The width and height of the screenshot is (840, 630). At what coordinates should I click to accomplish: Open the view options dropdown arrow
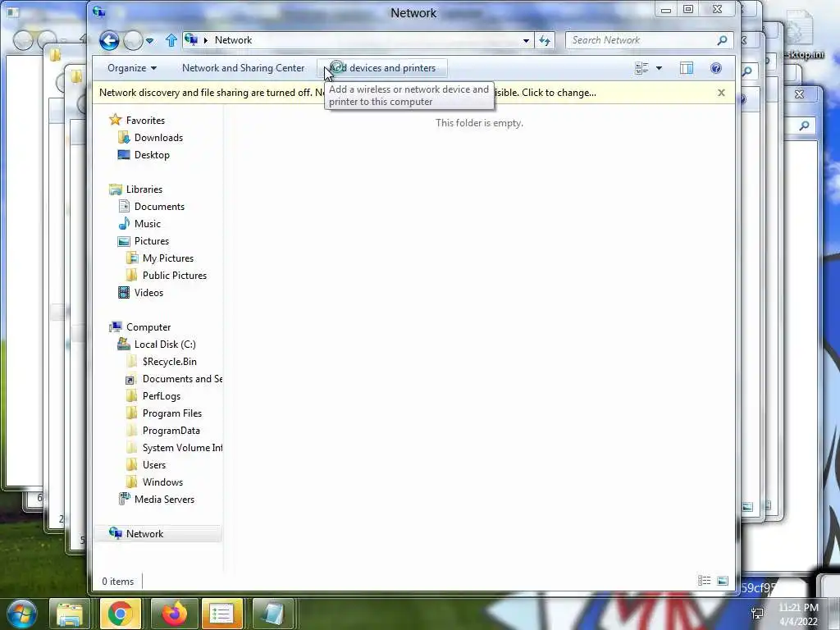coord(659,68)
